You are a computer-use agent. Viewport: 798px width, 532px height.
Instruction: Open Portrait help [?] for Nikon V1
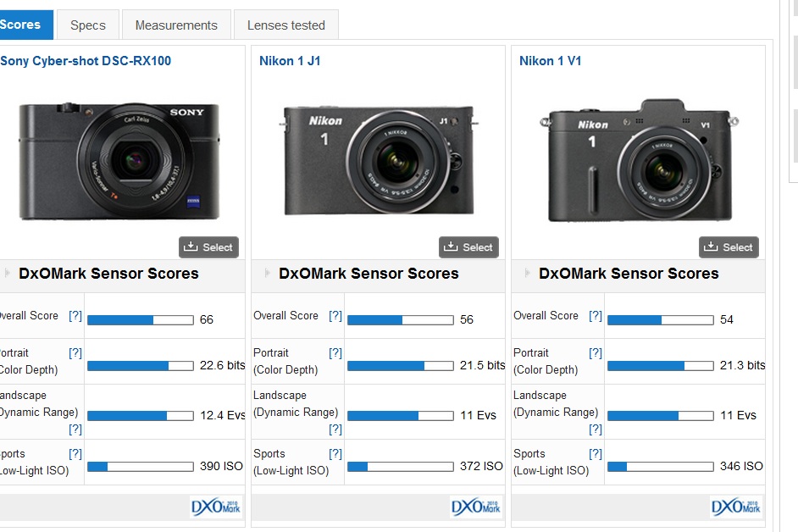click(x=596, y=352)
